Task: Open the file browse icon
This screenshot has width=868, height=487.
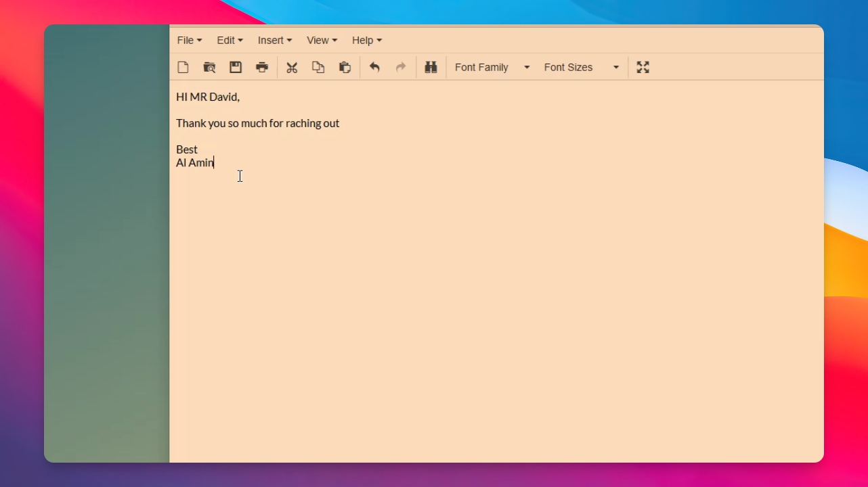Action: click(x=209, y=67)
